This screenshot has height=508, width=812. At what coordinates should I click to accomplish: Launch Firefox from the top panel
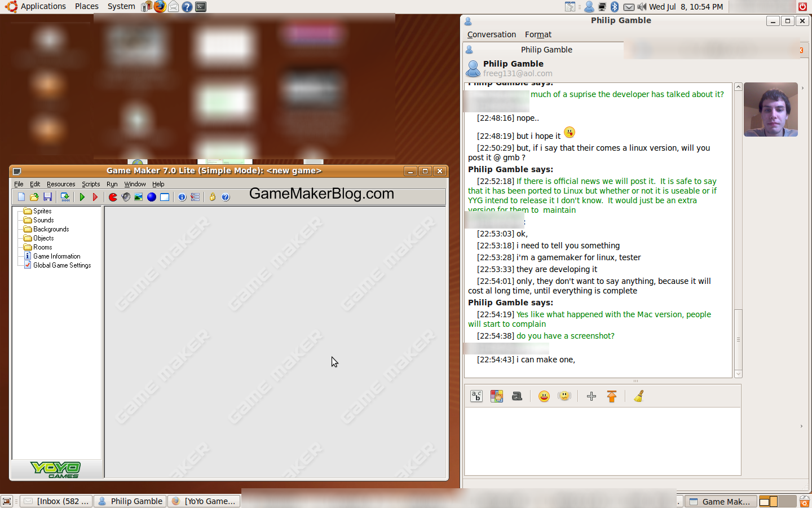click(x=160, y=7)
